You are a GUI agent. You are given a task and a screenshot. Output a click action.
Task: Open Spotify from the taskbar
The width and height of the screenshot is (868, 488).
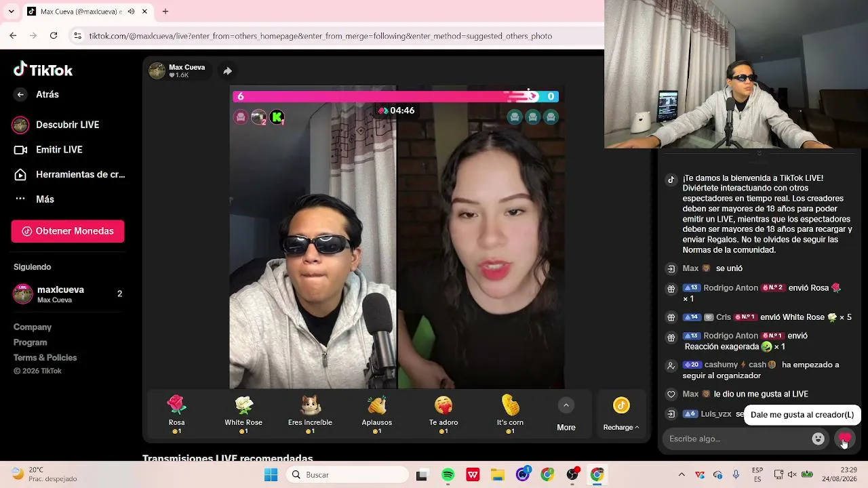pyautogui.click(x=448, y=474)
